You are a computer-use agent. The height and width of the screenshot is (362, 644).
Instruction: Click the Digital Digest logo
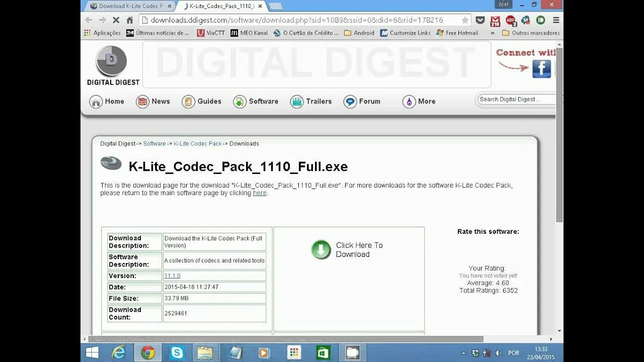tap(112, 66)
